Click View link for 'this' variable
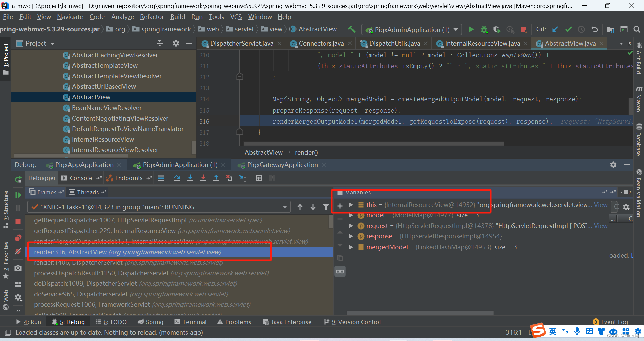Screen dimensions: 644x341 coord(600,205)
